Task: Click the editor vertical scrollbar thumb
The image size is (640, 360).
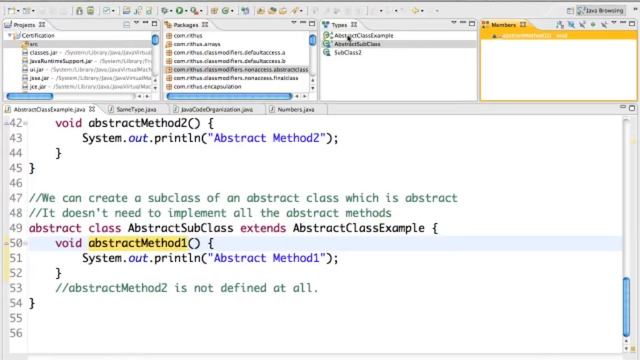Action: pyautogui.click(x=627, y=307)
